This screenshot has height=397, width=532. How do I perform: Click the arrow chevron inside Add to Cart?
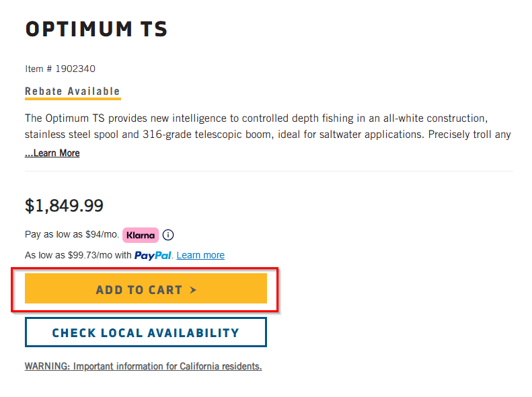pos(193,290)
